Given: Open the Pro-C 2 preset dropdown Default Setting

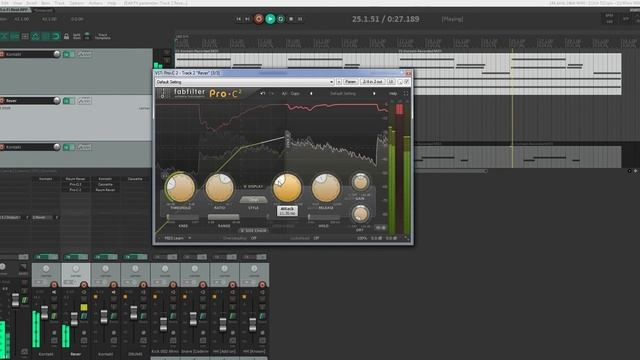Looking at the screenshot, I should point(245,82).
